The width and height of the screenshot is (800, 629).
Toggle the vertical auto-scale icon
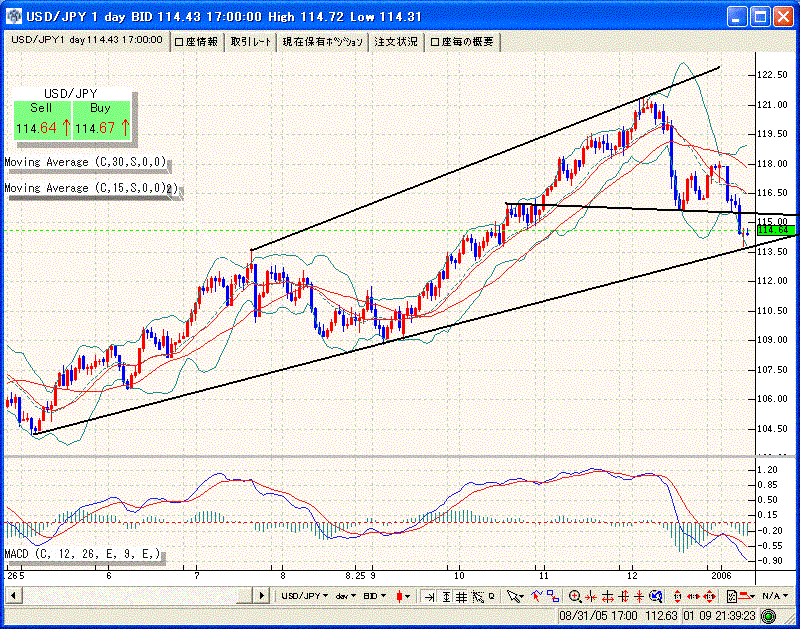[x=446, y=596]
